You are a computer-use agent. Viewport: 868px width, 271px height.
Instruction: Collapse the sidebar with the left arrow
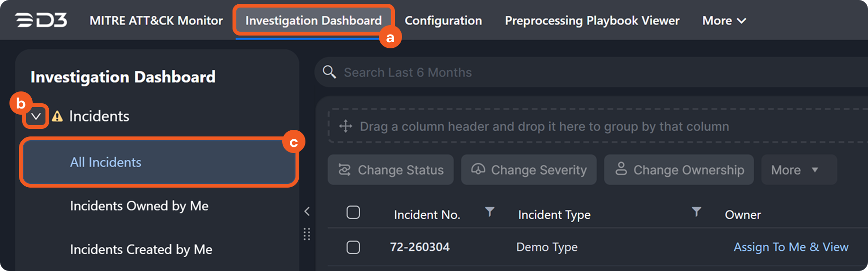tap(307, 211)
